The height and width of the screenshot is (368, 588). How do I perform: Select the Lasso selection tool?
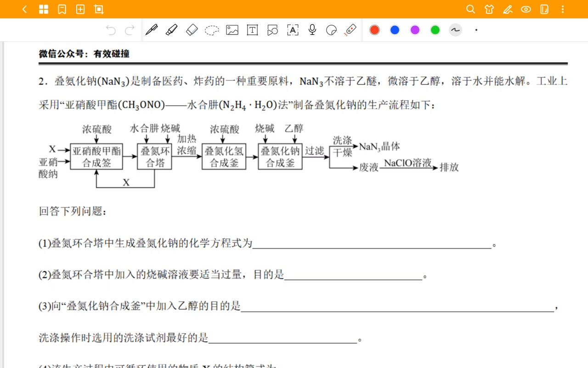212,30
